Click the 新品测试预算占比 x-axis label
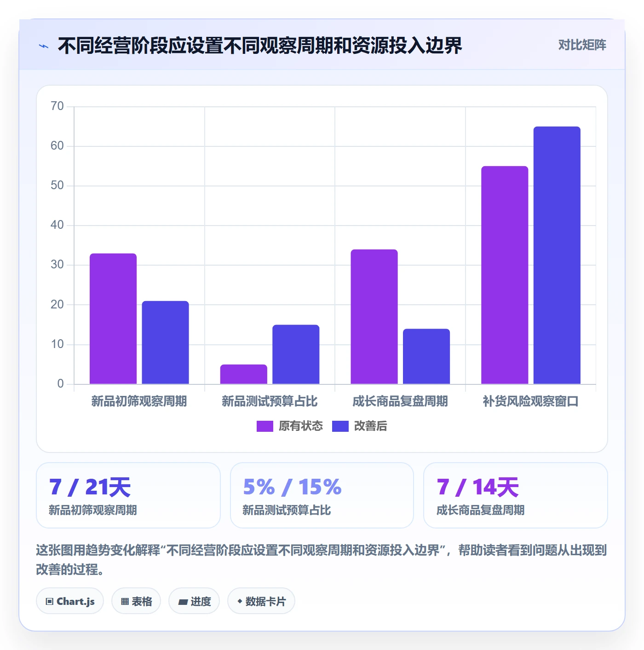 click(x=270, y=401)
